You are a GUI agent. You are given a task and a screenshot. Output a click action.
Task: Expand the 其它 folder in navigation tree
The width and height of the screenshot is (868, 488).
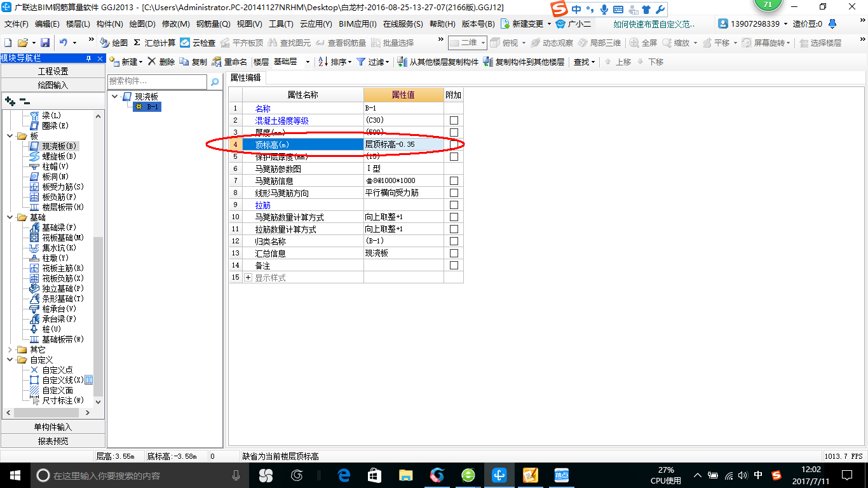(x=10, y=349)
